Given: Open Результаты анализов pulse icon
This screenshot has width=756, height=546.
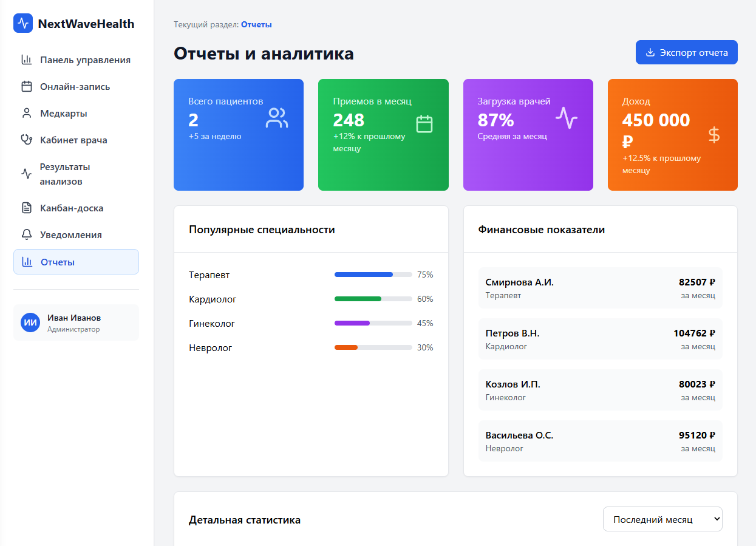Looking at the screenshot, I should (x=26, y=173).
